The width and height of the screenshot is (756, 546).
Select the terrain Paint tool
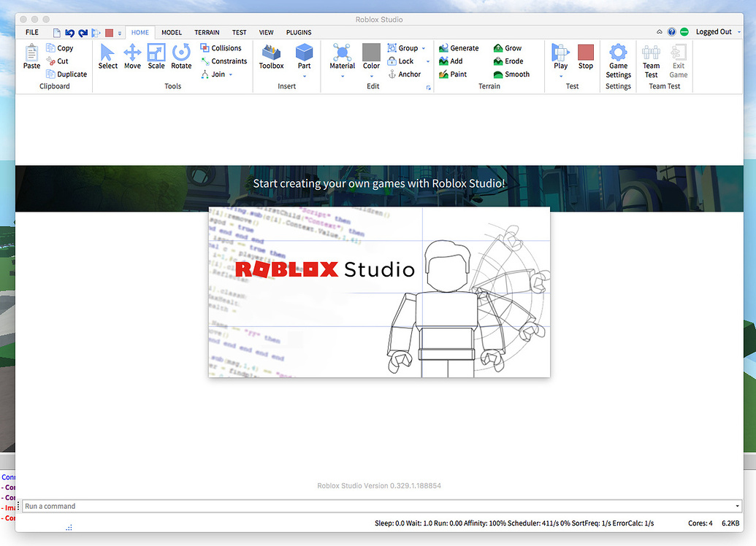click(x=453, y=74)
